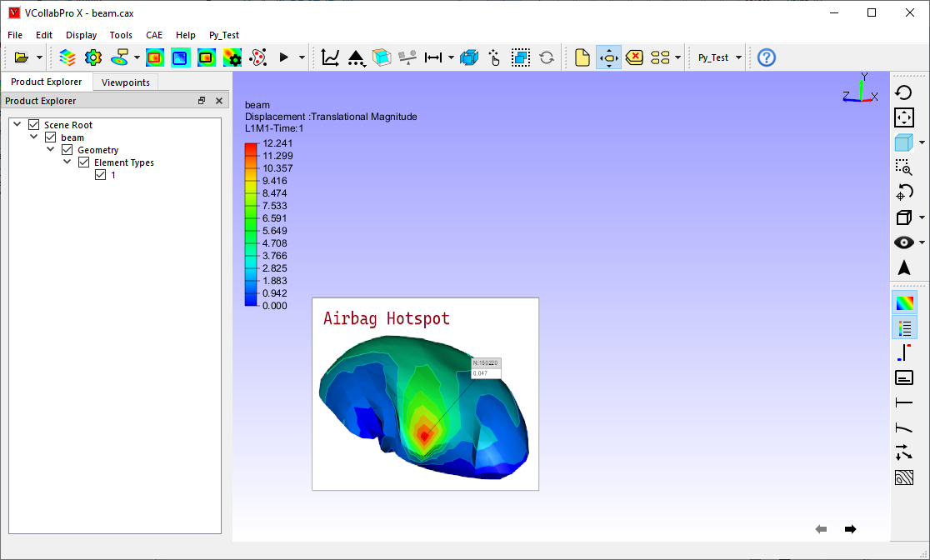Viewport: 930px width, 560px height.
Task: Click the wireframe cube section icon
Action: (x=382, y=57)
